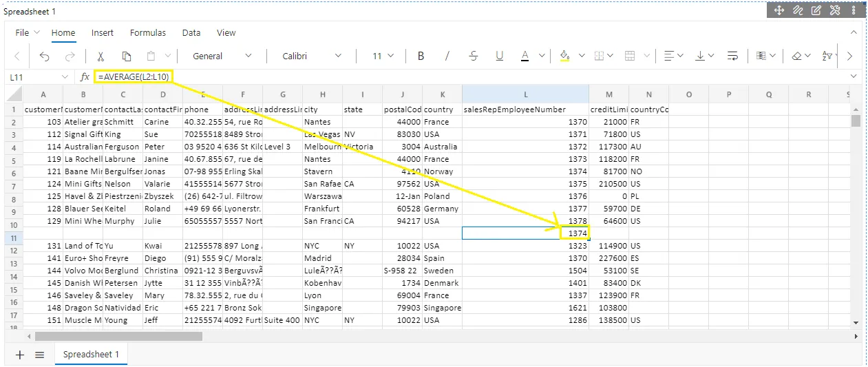Click the widget tools settings icon
The width and height of the screenshot is (868, 367).
pos(835,10)
